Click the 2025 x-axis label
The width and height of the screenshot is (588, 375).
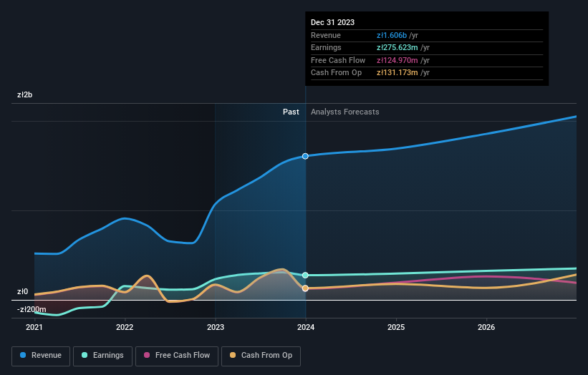point(396,327)
